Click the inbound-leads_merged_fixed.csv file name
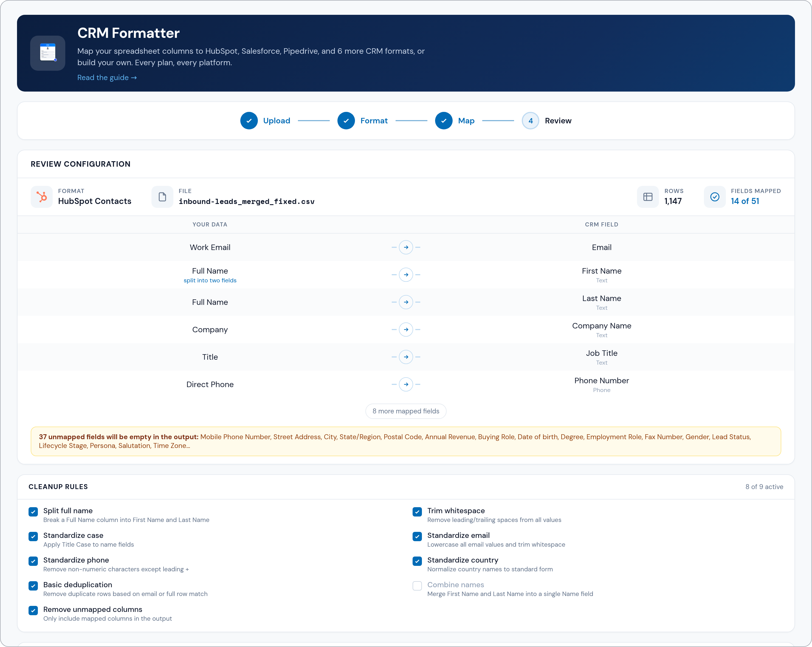 coord(246,201)
